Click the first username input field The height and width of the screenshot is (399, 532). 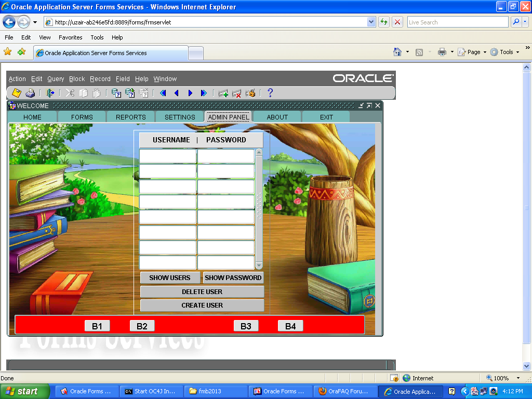pyautogui.click(x=168, y=156)
